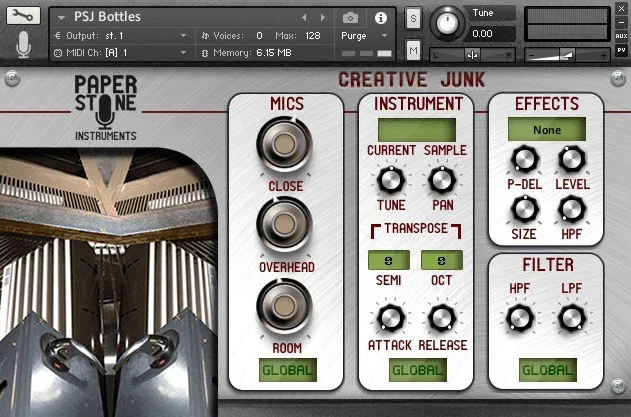Toggle the Mics GLOBAL button
The image size is (631, 417).
click(288, 370)
